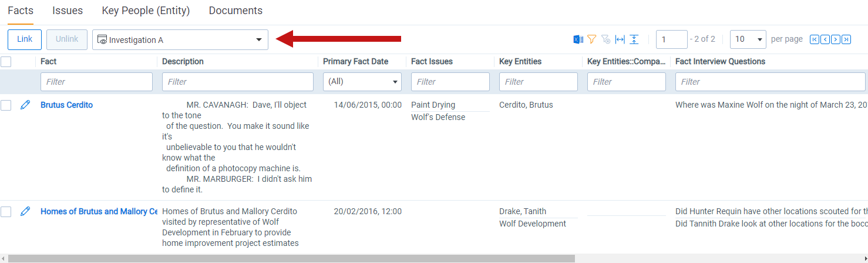Click the Unlink button

tap(67, 39)
